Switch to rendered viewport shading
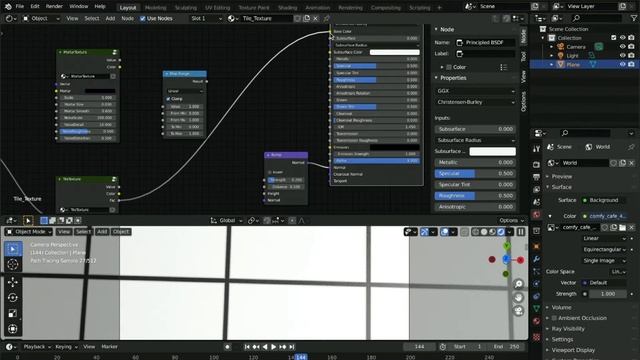The height and width of the screenshot is (360, 640). [501, 232]
